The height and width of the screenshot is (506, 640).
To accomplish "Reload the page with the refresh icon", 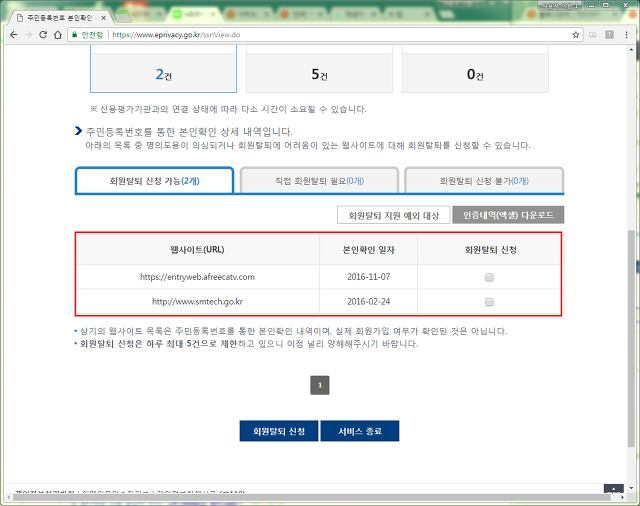I will click(43, 35).
